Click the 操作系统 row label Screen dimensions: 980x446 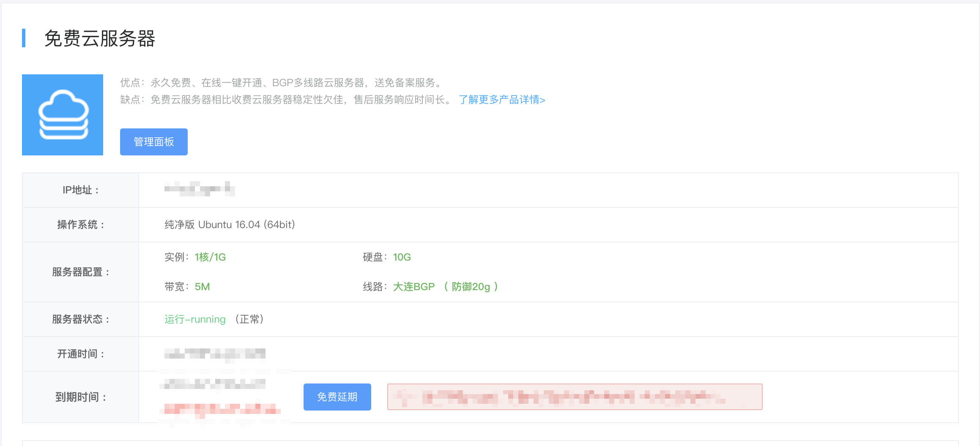(x=81, y=225)
